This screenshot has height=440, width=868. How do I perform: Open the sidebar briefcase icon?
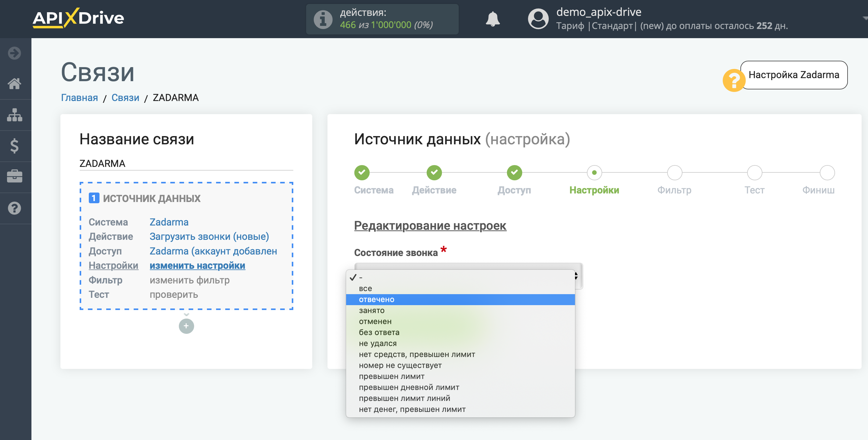(x=14, y=176)
